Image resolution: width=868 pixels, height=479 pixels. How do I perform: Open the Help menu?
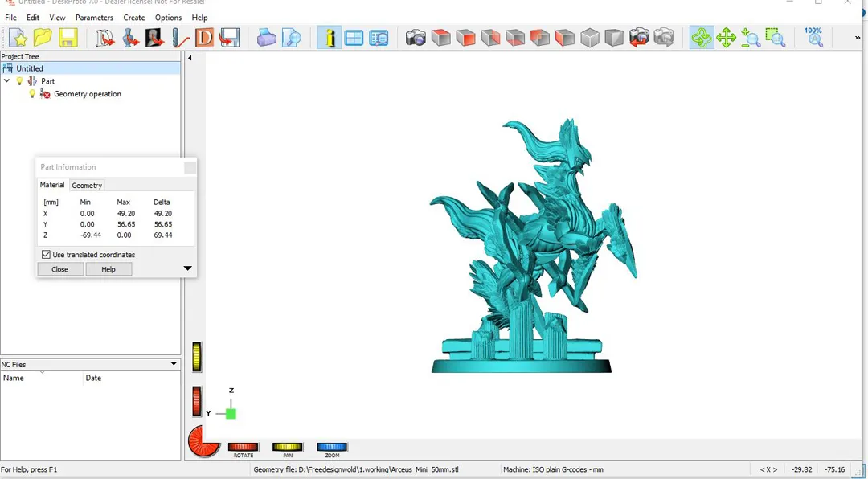pyautogui.click(x=200, y=18)
